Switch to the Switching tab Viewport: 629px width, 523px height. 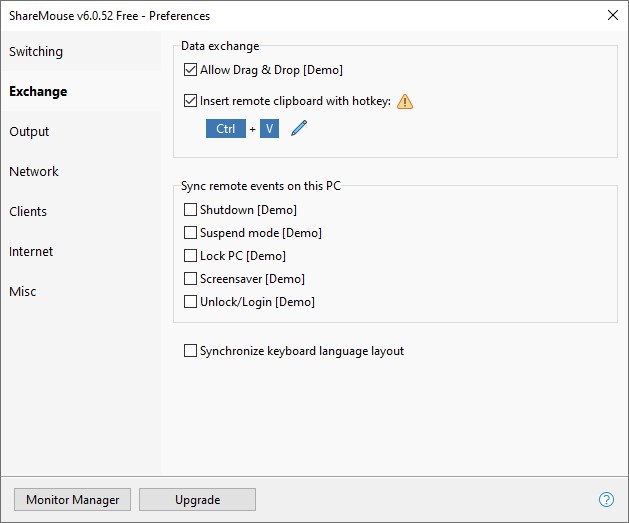coord(36,52)
